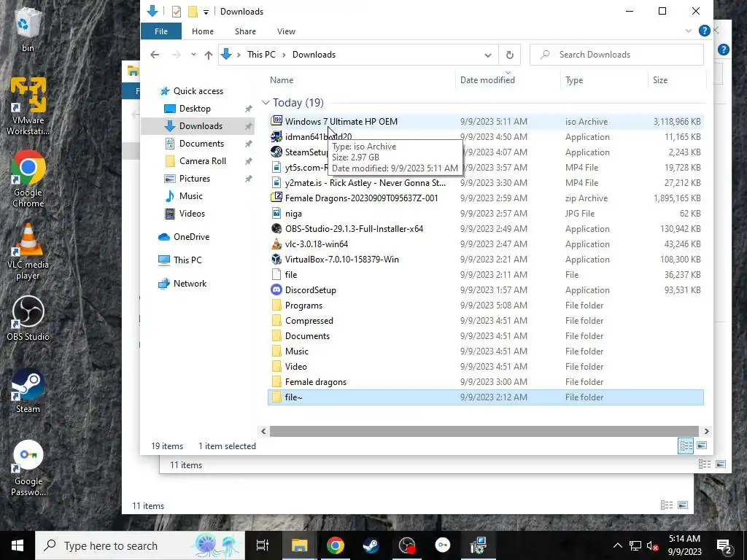747x560 pixels.
Task: Show hidden system tray icons
Action: click(617, 545)
